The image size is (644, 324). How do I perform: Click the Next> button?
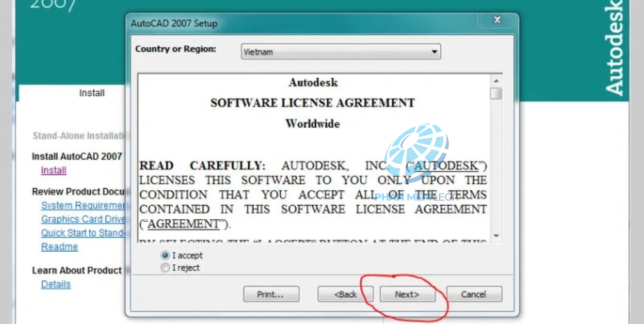point(407,294)
